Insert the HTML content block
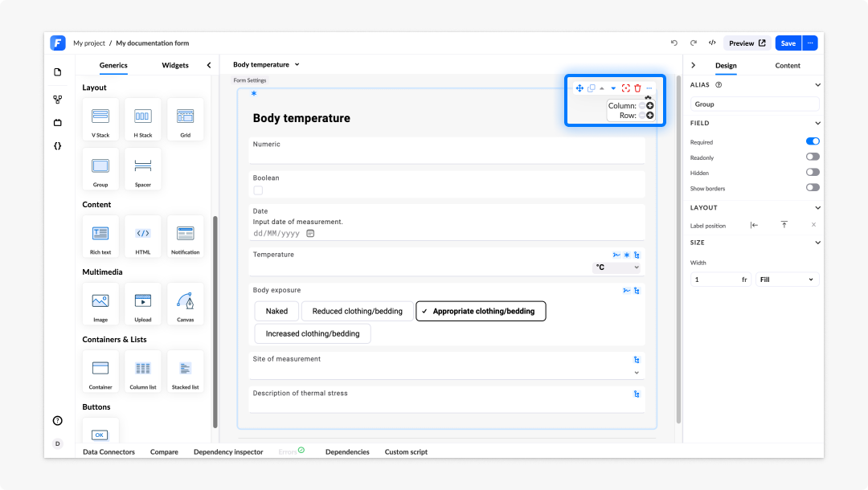Viewport: 868px width, 490px height. click(143, 237)
